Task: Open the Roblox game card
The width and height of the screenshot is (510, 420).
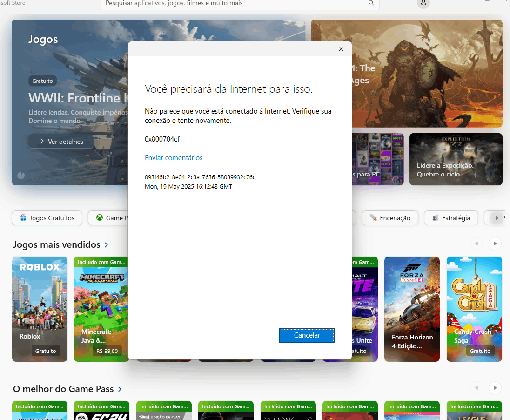Action: click(x=40, y=309)
